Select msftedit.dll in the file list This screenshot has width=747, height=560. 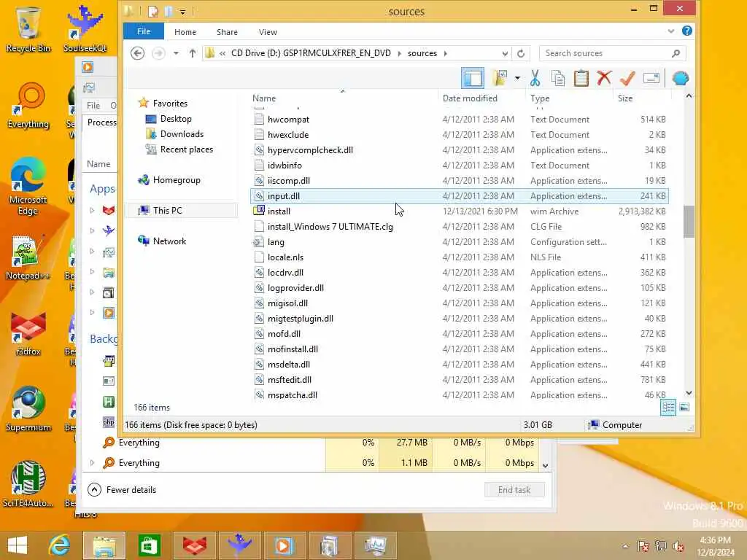point(460,379)
